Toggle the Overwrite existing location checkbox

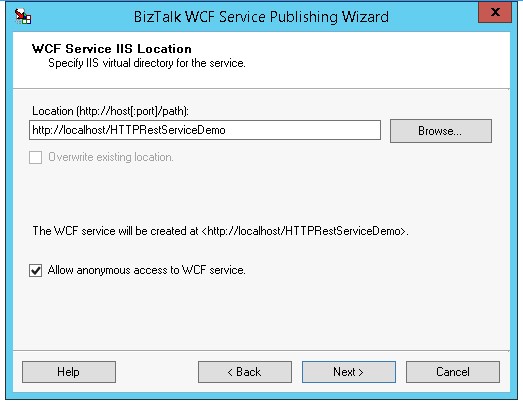pos(35,157)
